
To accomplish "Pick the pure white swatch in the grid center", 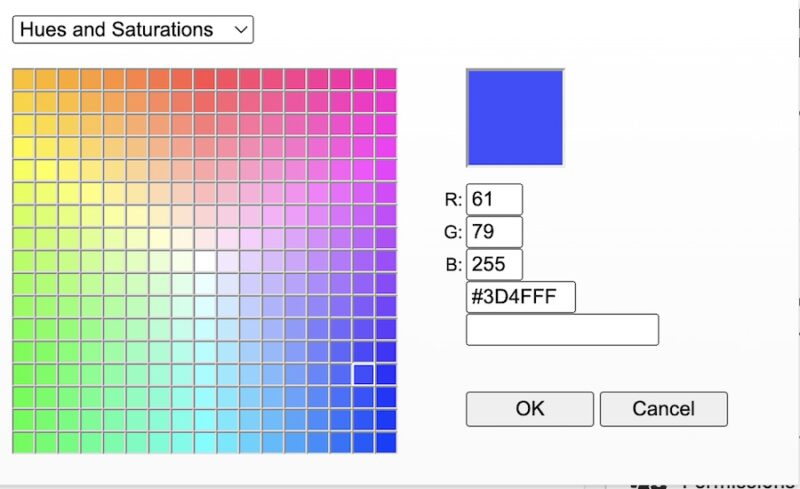I will pos(205,261).
